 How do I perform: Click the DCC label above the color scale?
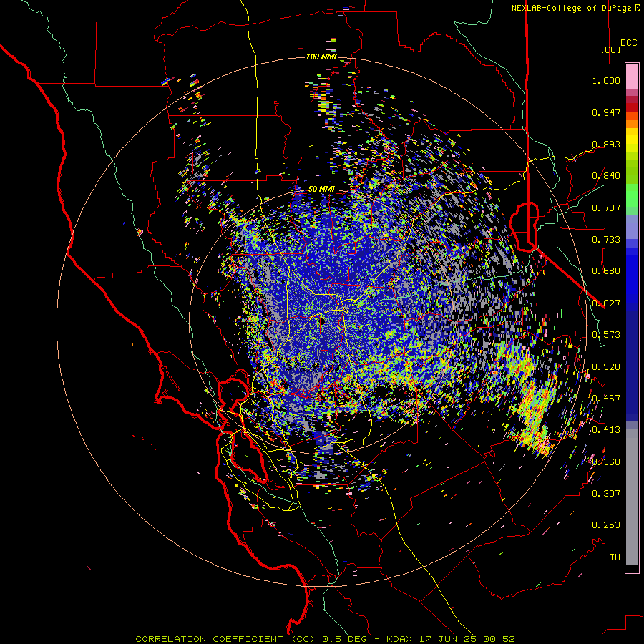(628, 43)
